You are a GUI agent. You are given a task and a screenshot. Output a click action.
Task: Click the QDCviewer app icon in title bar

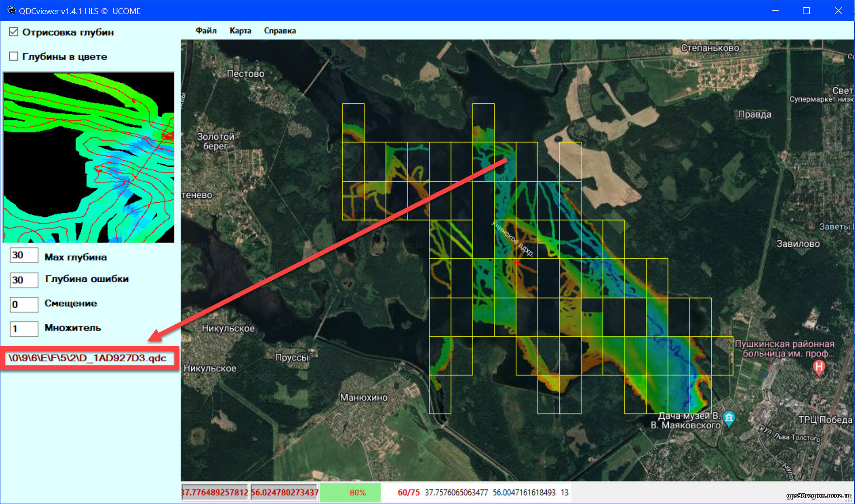point(11,10)
